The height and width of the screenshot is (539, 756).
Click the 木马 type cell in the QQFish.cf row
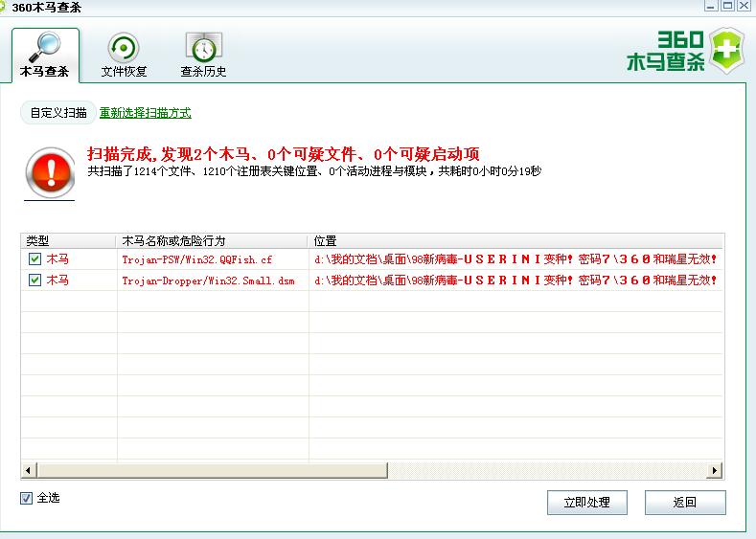click(57, 259)
